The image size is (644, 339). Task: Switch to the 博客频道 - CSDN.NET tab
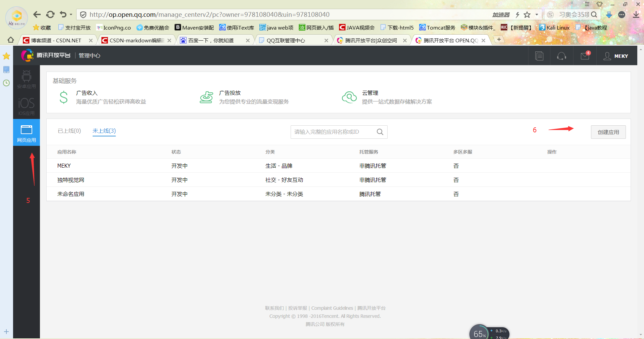click(x=56, y=40)
